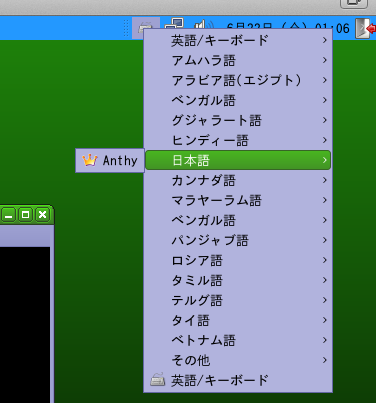
Task: Click the logout door icon in panel
Action: [365, 28]
